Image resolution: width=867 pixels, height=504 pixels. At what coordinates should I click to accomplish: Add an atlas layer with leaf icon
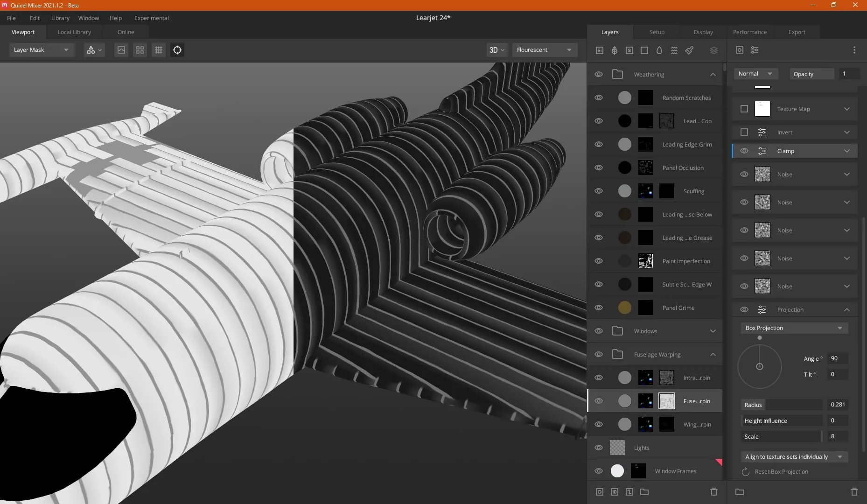tap(615, 50)
